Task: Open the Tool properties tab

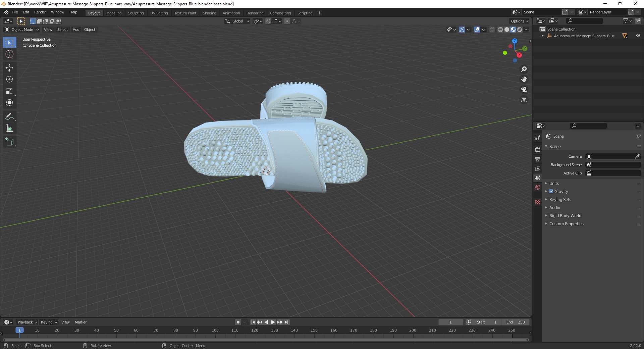Action: click(538, 138)
